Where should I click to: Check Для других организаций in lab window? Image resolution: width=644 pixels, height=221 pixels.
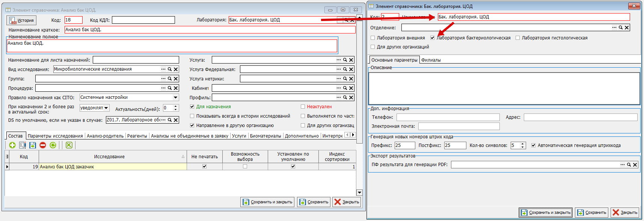pyautogui.click(x=373, y=47)
